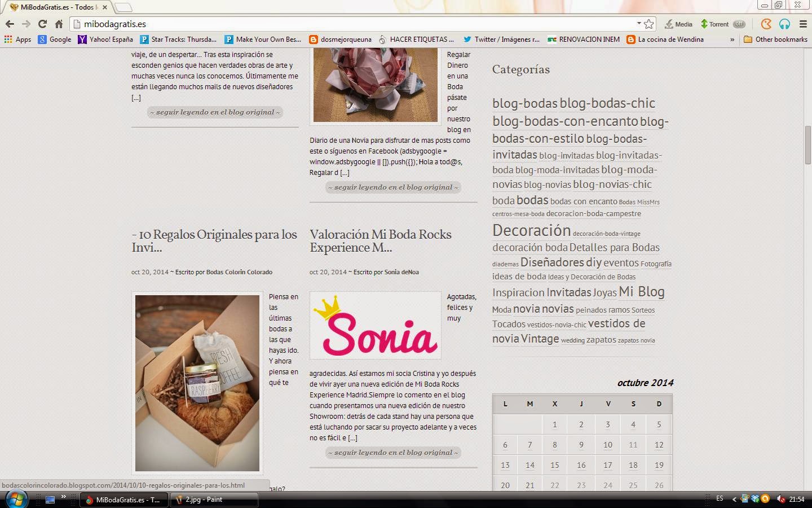Image resolution: width=812 pixels, height=508 pixels.
Task: Close the MiBodaGratis.es tab
Action: tap(105, 7)
